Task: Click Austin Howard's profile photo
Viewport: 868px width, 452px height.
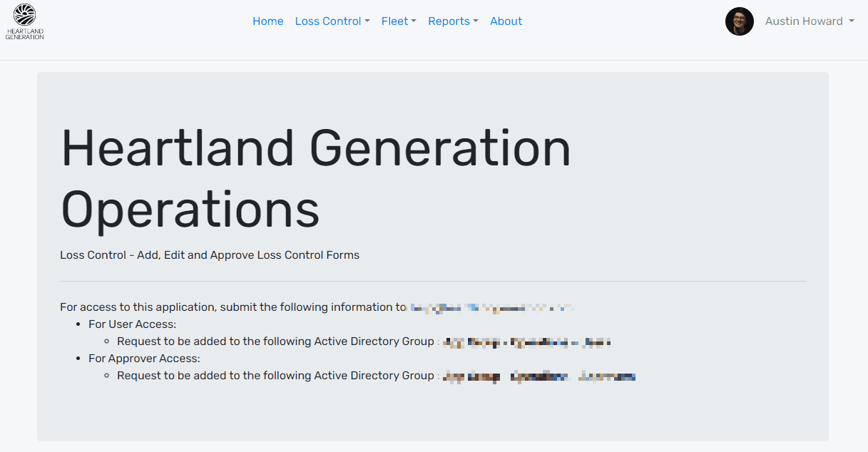Action: click(739, 21)
